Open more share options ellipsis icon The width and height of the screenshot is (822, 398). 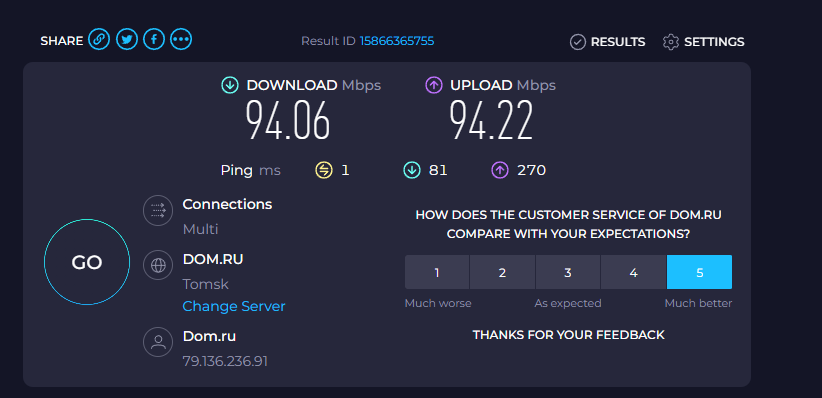point(181,39)
